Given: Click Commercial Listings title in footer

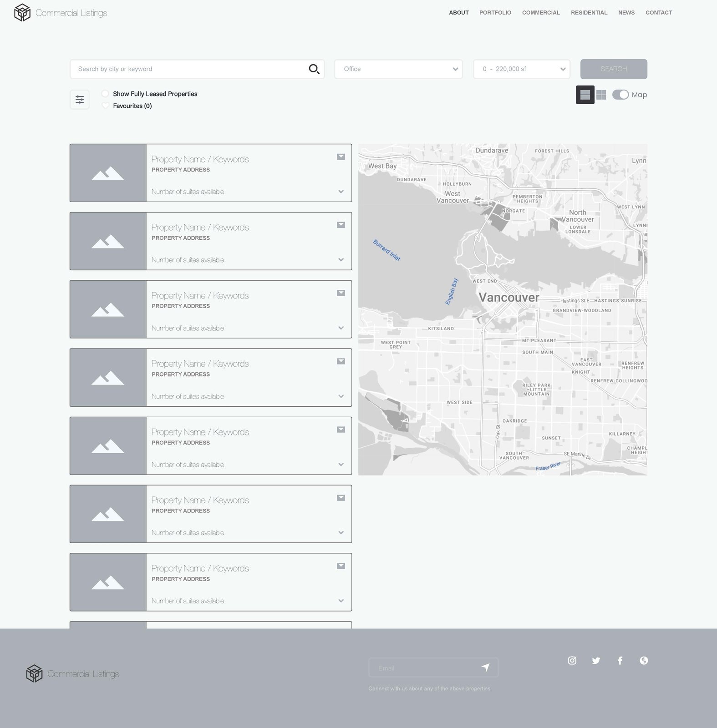Looking at the screenshot, I should [x=83, y=674].
